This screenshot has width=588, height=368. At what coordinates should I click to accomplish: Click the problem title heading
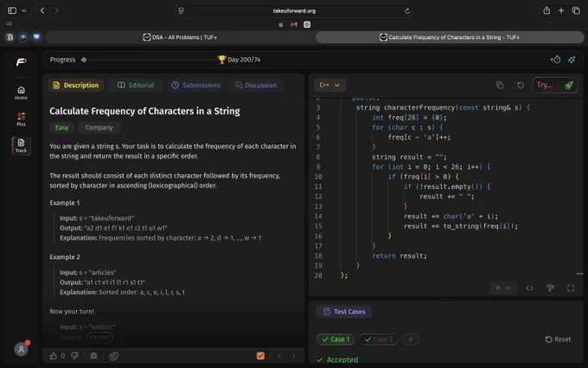coord(144,111)
